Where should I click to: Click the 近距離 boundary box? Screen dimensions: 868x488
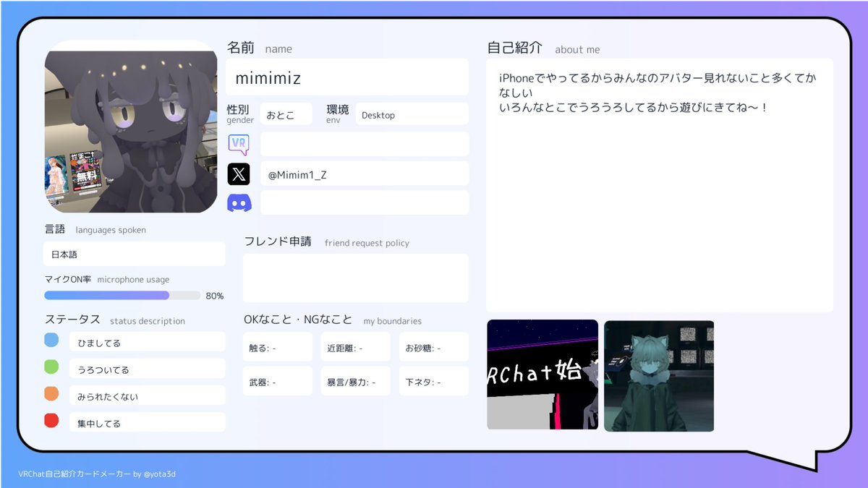[356, 347]
